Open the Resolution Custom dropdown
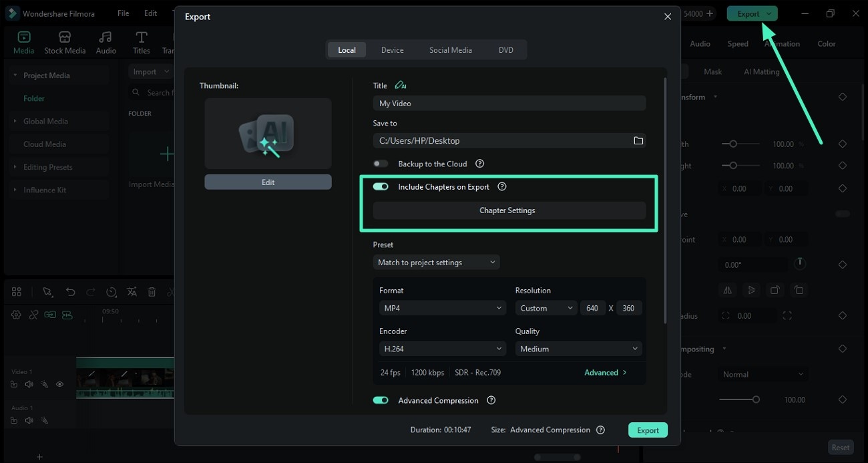868x463 pixels. click(x=546, y=308)
